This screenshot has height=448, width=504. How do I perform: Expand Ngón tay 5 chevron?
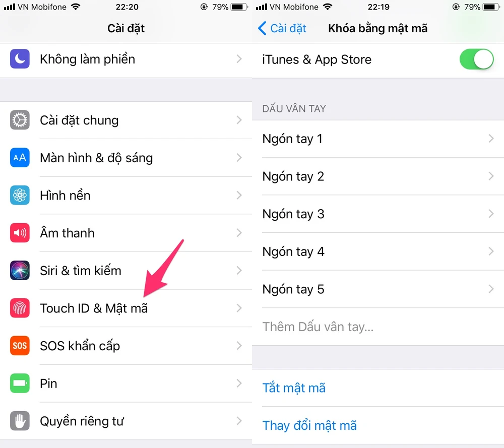coord(491,289)
